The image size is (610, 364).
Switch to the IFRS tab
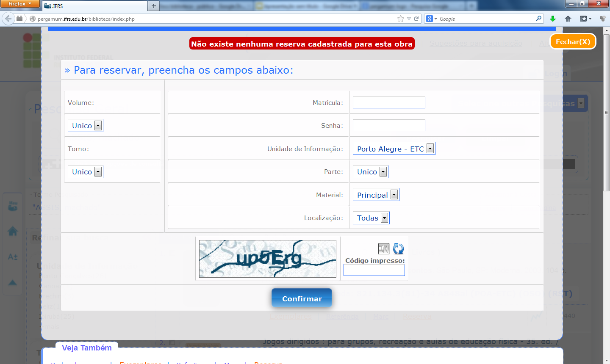point(95,6)
